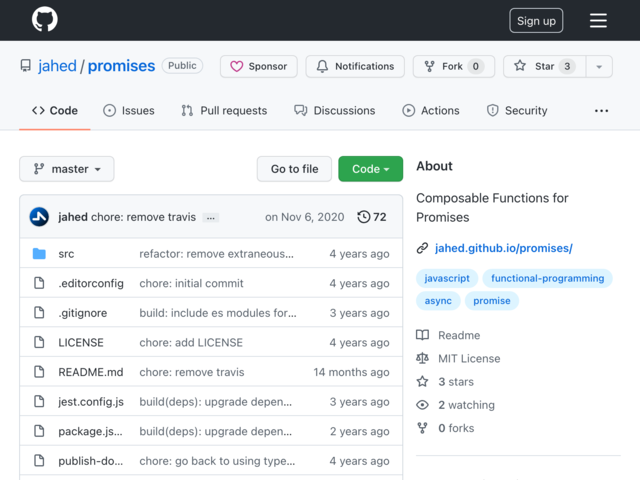The height and width of the screenshot is (480, 640).
Task: Expand the green Code dropdown
Action: click(x=371, y=169)
